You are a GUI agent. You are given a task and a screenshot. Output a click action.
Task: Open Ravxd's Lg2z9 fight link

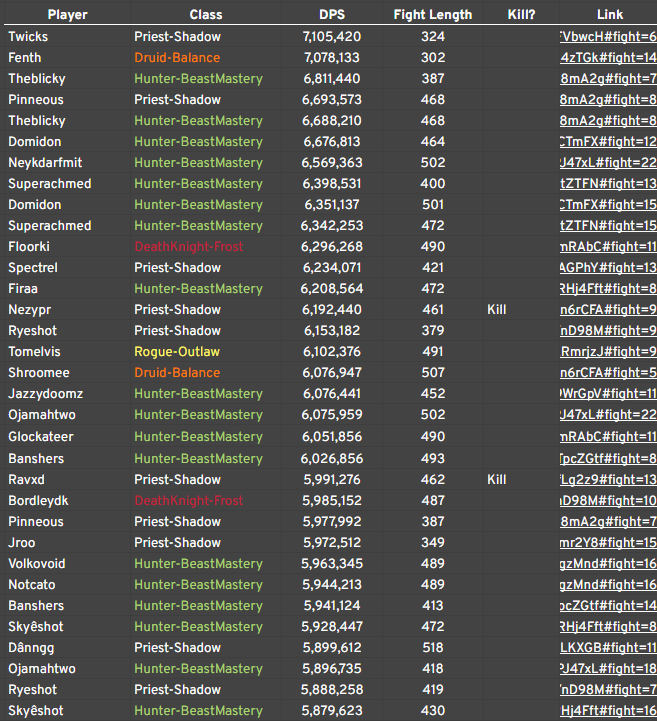(608, 480)
